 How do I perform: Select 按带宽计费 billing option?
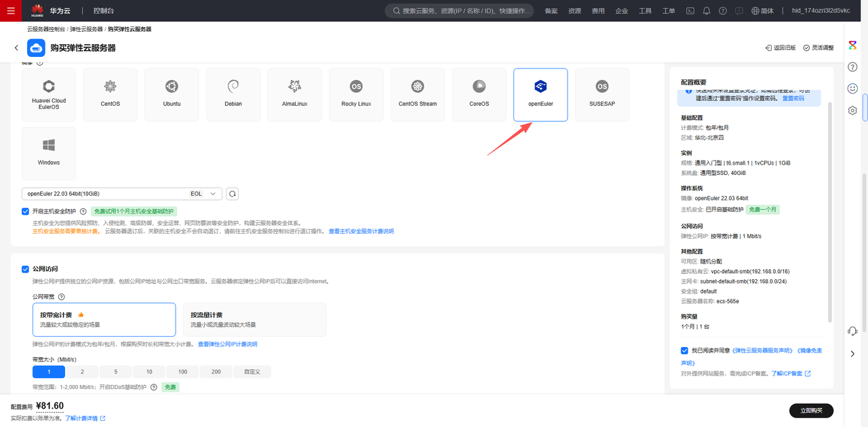tap(104, 319)
